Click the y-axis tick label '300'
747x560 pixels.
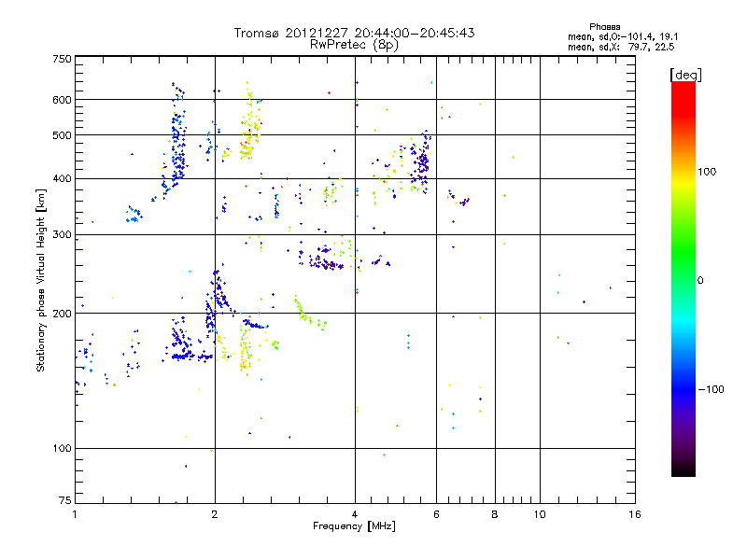coord(62,235)
